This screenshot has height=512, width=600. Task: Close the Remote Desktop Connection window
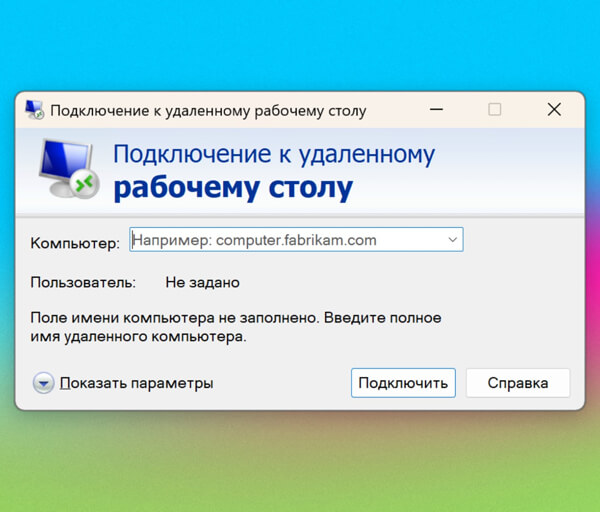point(554,110)
